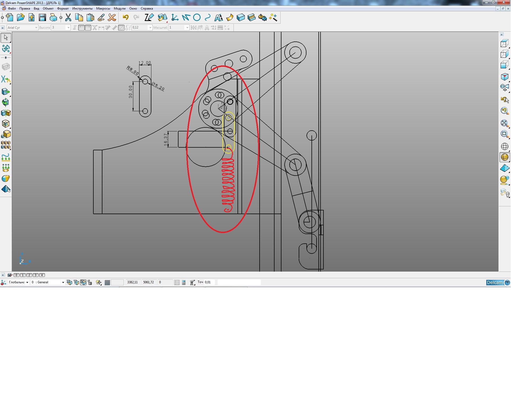Select the shaded view sphere icon
532x399 pixels.
click(504, 157)
